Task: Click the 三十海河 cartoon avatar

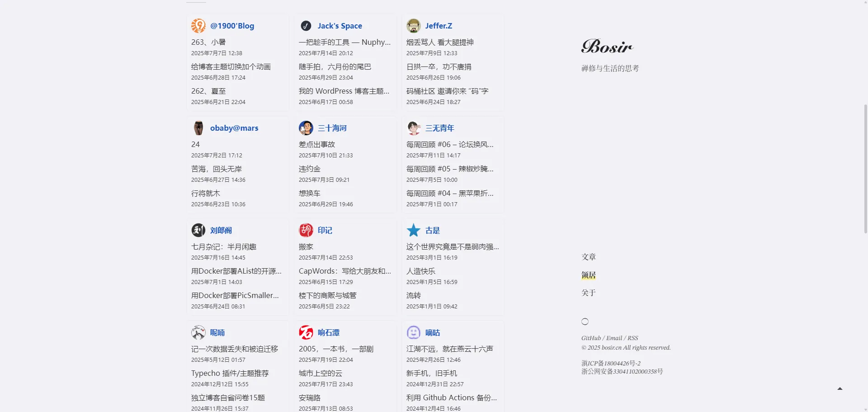Action: pos(306,128)
